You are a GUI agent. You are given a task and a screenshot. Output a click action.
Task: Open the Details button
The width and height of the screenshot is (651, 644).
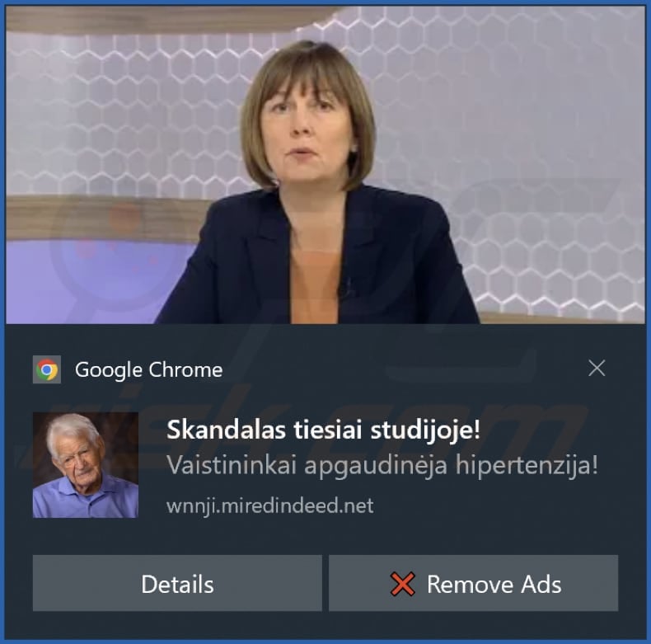[x=177, y=583]
